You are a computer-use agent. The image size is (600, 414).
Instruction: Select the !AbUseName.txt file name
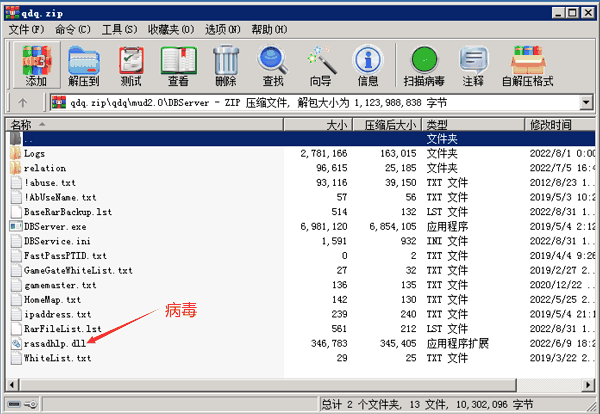pos(60,197)
